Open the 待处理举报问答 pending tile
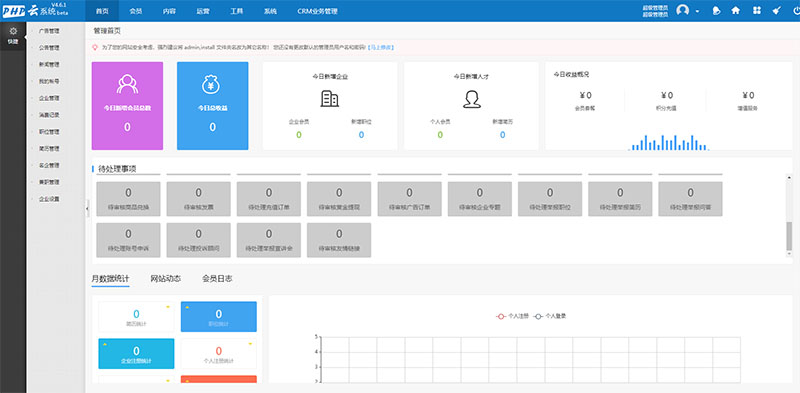This screenshot has width=800, height=393. 690,199
